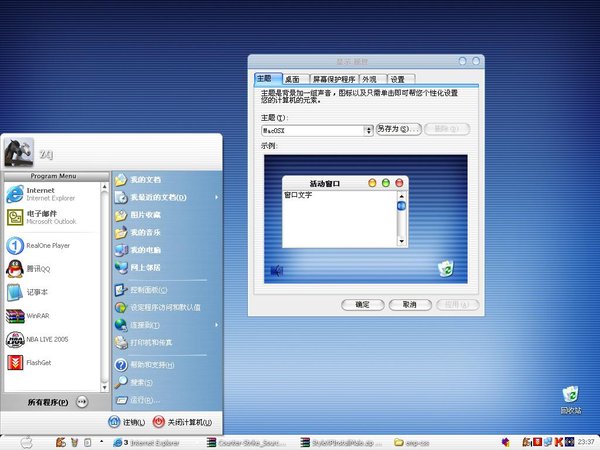Switch to the Counter-Strike_Sour… taskbar button
600x450 pixels.
pyautogui.click(x=247, y=443)
